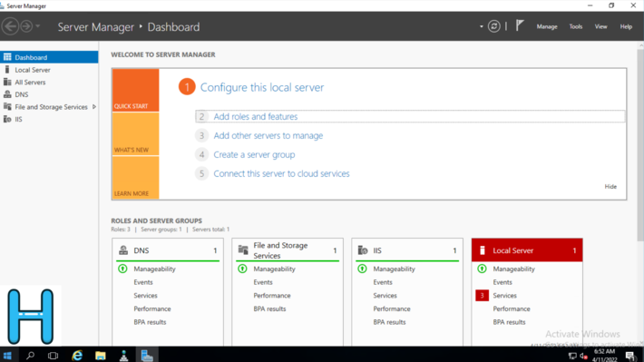Open the Action Center notification icon
This screenshot has height=362, width=644.
click(x=630, y=355)
